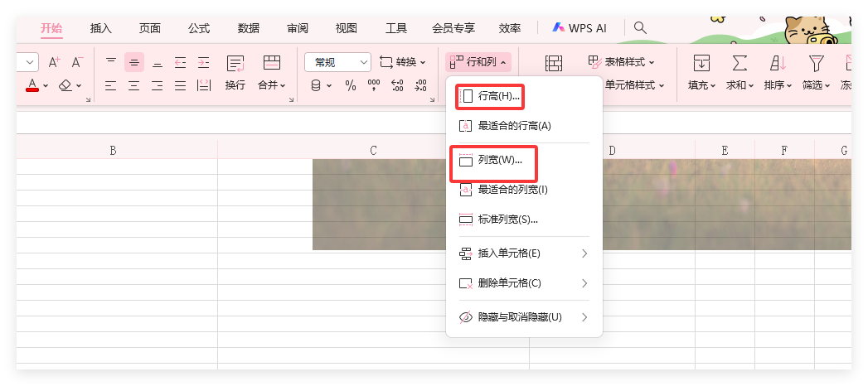Screen dimensions: 868x386
Task: Open the 效率 tab
Action: (509, 28)
